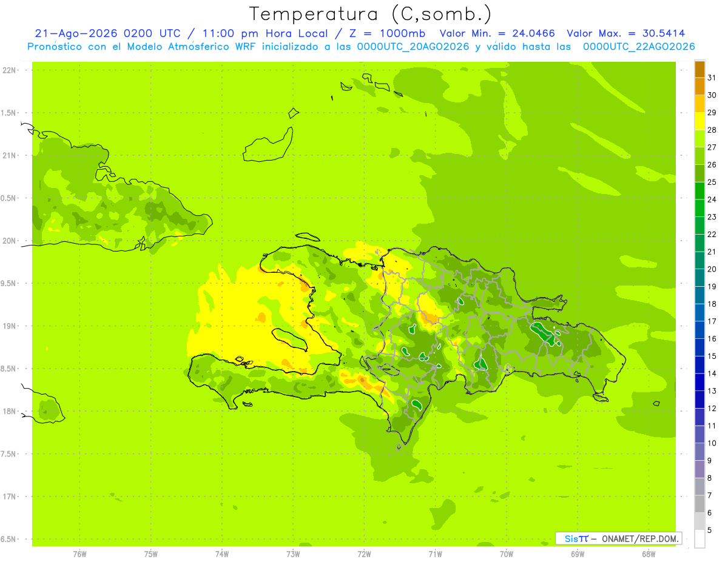The height and width of the screenshot is (562, 728).
Task: Pick the yellow-green swatch between 27 and 28
Action: (699, 138)
